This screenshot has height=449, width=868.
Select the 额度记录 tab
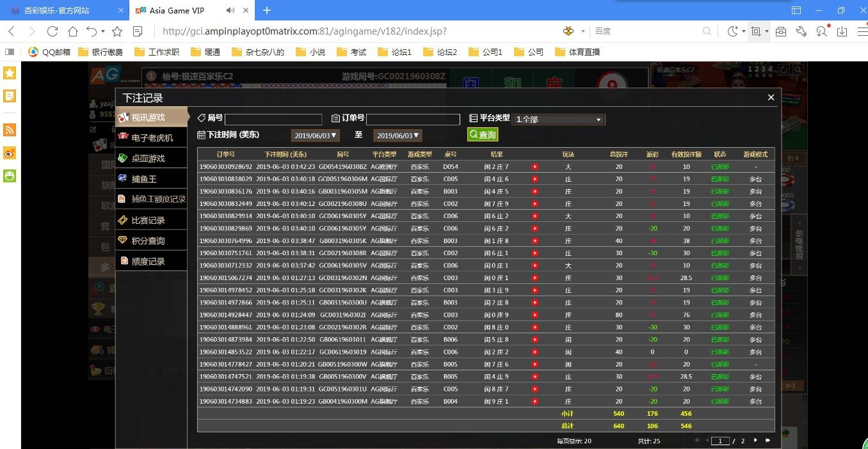(152, 261)
